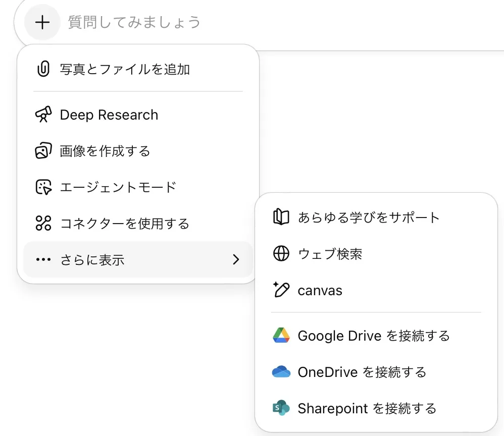504x436 pixels.
Task: Click the Deep Research telescope icon
Action: [43, 115]
